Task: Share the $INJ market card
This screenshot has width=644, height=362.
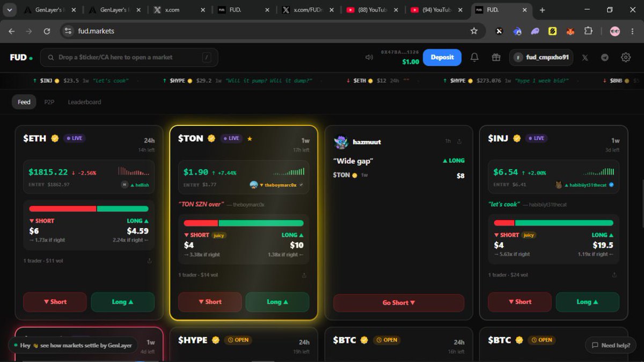Action: (x=614, y=275)
